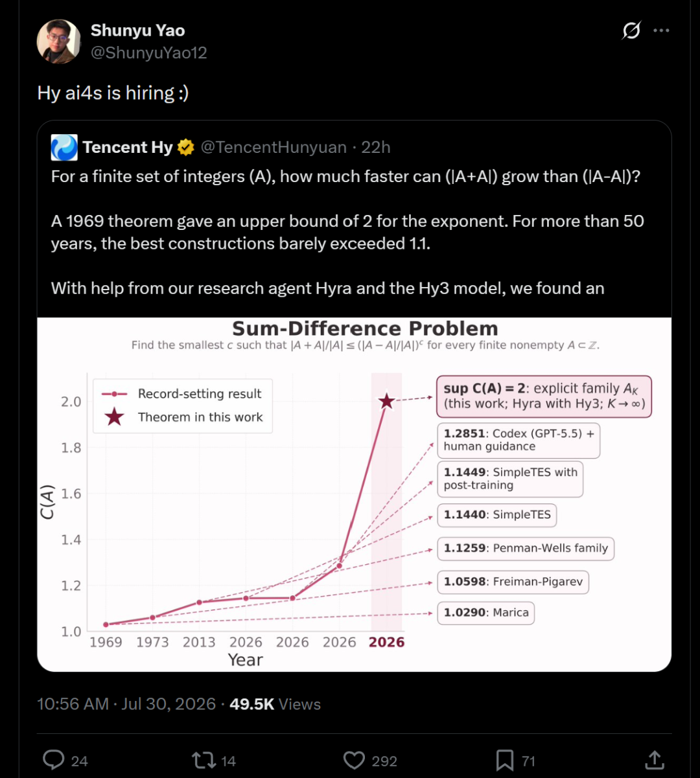Open quoted tweet text about 1969 theorem
Screen dimensions: 700x778
(347, 232)
